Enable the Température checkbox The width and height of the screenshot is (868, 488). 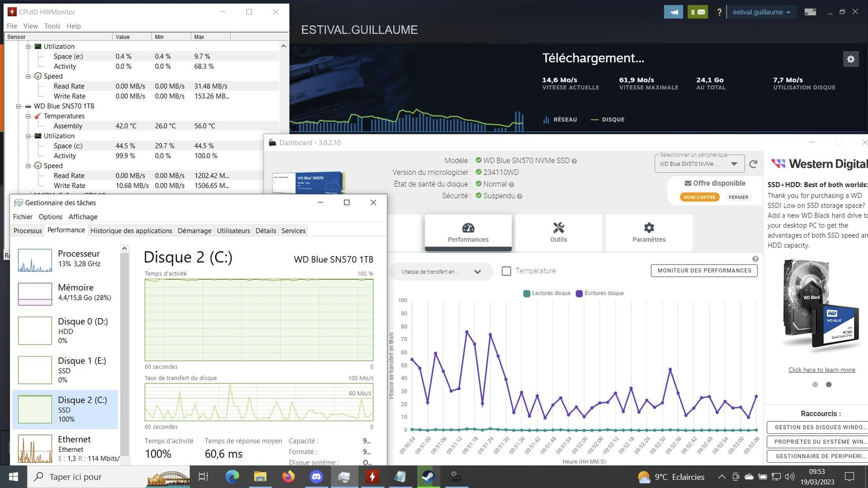click(507, 271)
